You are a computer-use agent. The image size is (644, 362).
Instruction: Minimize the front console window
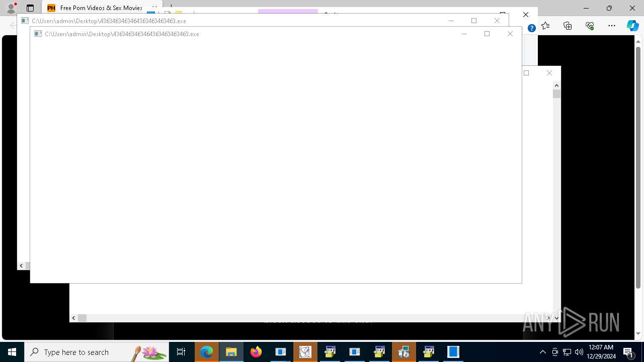pyautogui.click(x=464, y=34)
